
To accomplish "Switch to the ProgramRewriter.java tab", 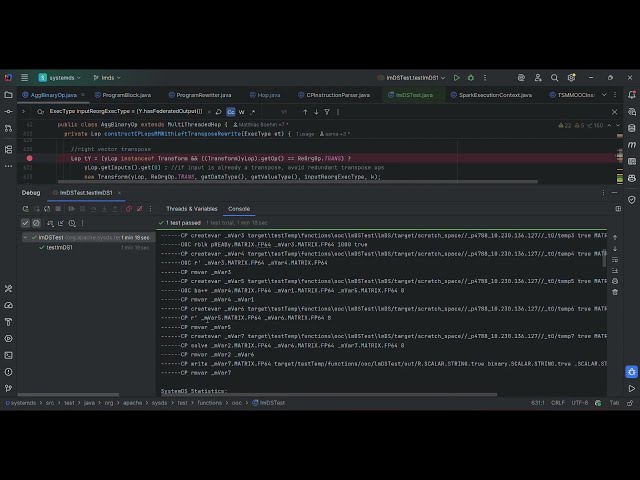I will coord(203,95).
